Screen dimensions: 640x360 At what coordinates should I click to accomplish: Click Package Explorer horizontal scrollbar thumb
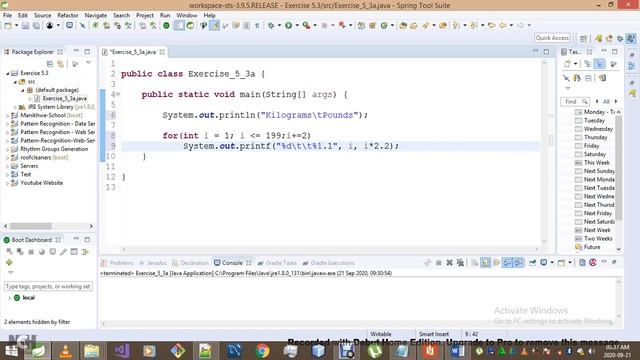(x=31, y=226)
